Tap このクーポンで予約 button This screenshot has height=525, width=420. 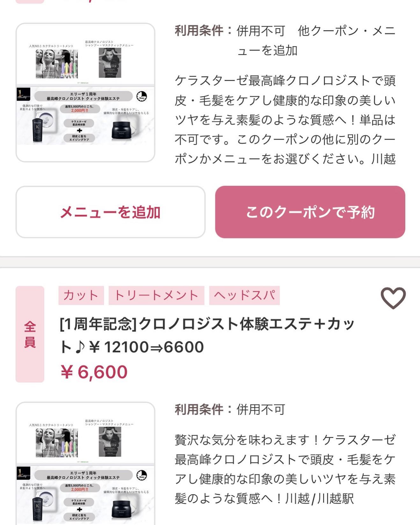click(x=310, y=212)
